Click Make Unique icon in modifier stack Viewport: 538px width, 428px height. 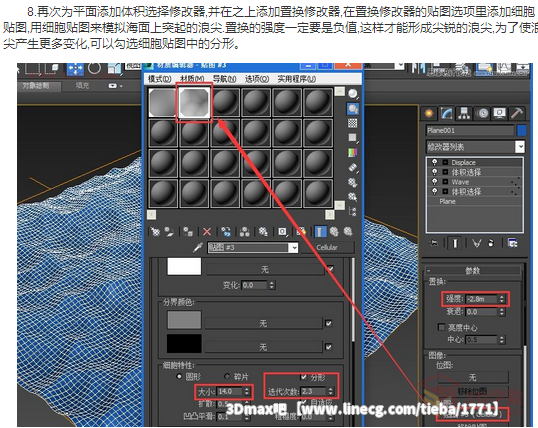[x=476, y=243]
